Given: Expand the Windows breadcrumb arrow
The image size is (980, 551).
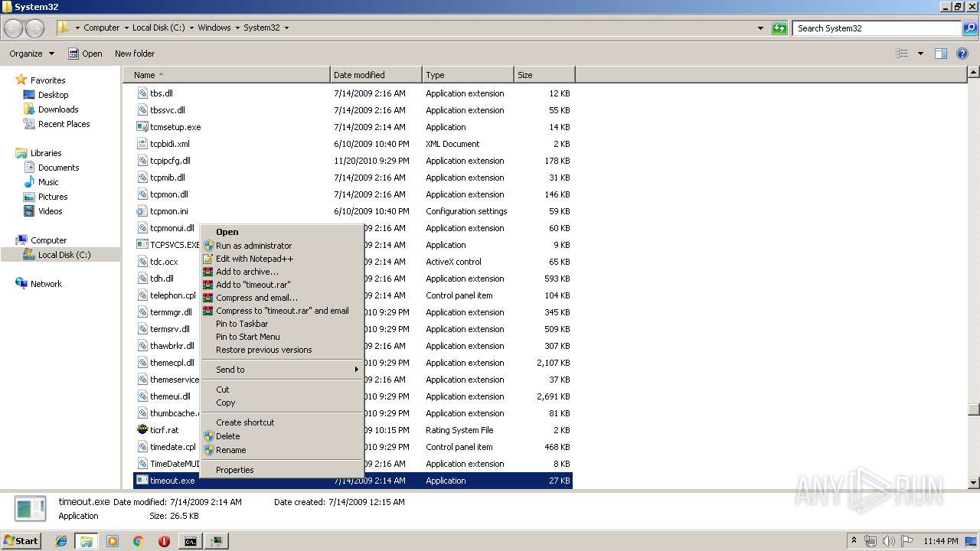Looking at the screenshot, I should [237, 28].
